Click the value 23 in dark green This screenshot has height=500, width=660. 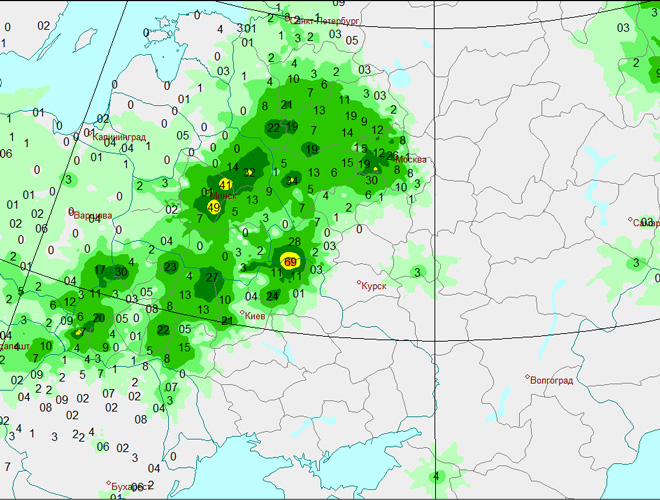(171, 267)
